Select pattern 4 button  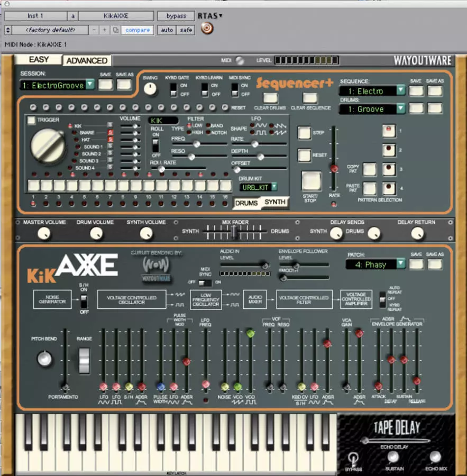pos(389,188)
